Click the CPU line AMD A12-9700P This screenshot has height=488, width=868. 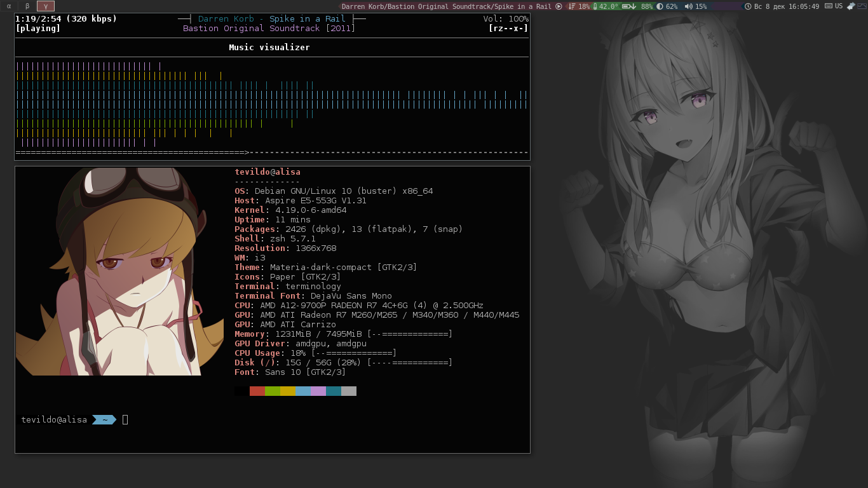click(x=359, y=306)
